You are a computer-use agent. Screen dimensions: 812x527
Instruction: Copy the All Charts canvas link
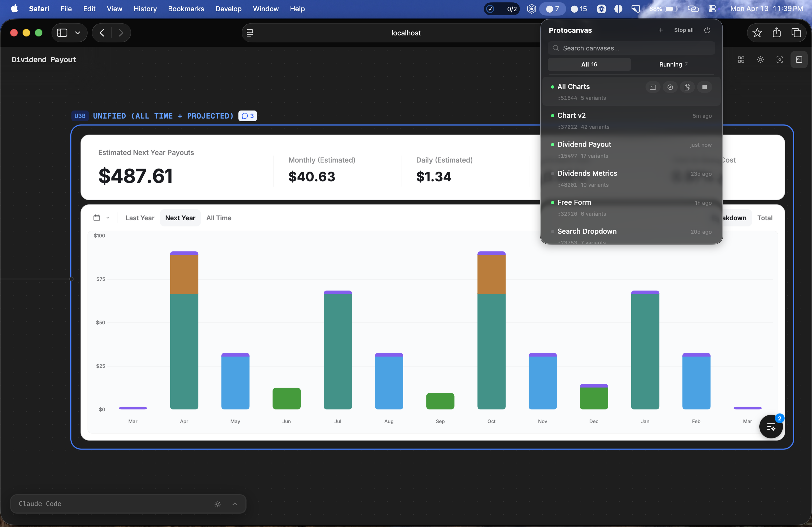(x=687, y=87)
